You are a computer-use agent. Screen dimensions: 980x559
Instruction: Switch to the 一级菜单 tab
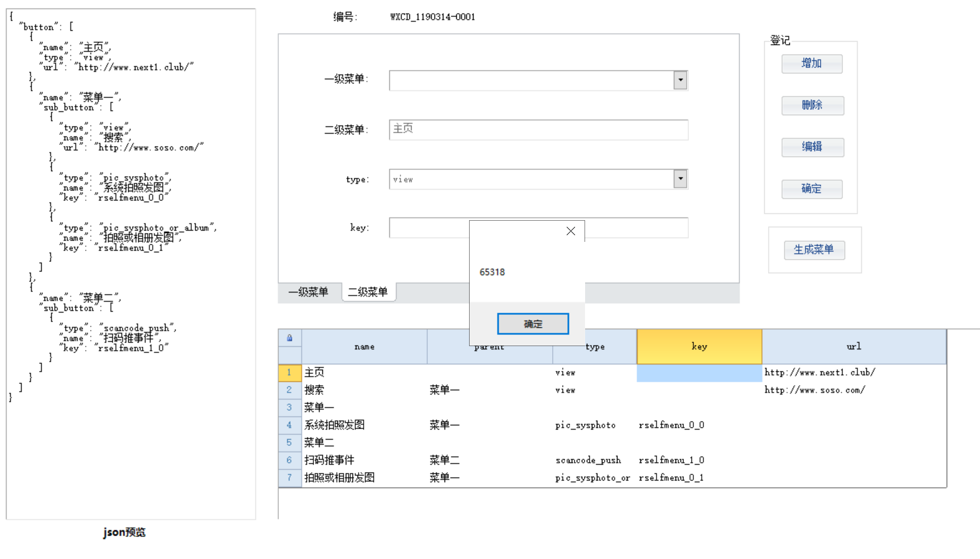click(308, 292)
